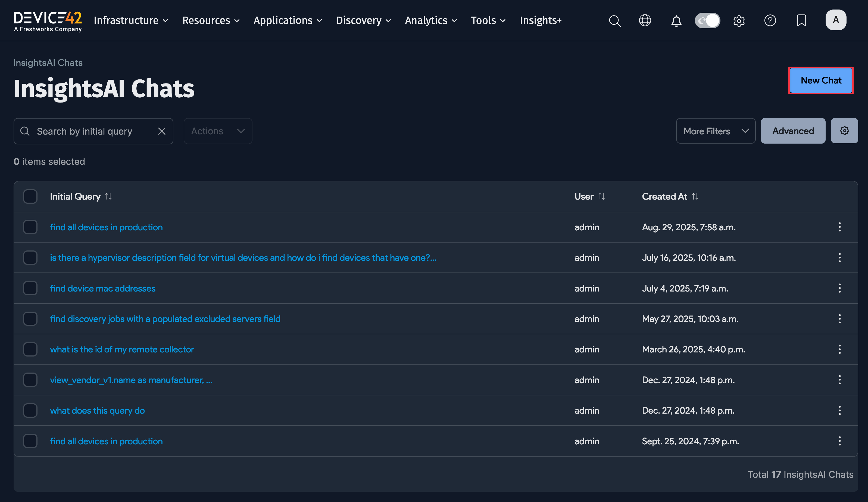Expand the Discovery menu

coord(363,21)
